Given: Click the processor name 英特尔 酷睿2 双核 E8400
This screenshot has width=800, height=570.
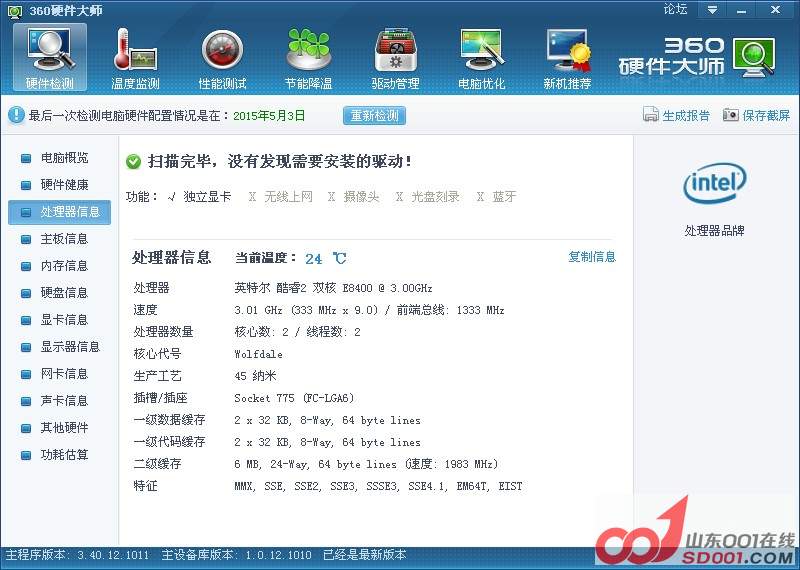Looking at the screenshot, I should tap(333, 288).
